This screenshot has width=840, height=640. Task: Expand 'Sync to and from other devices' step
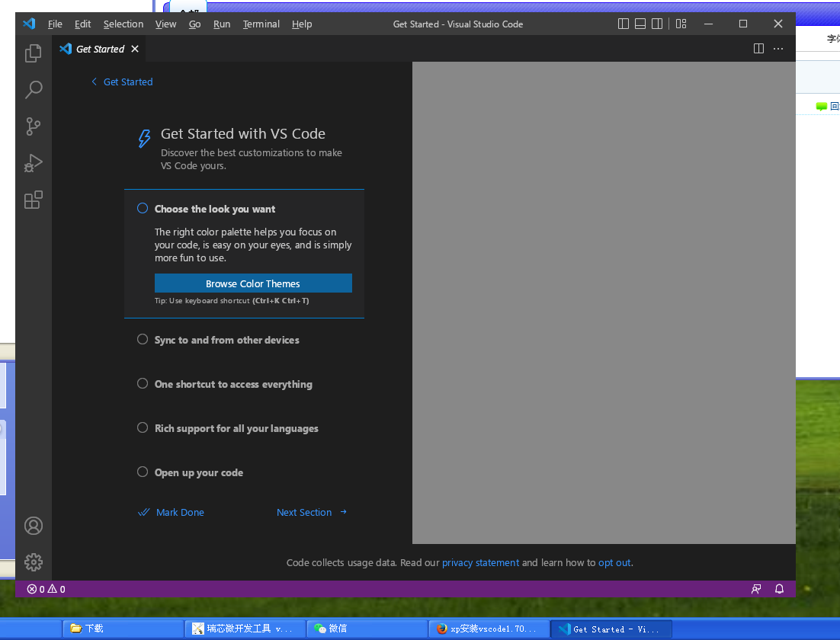click(x=226, y=340)
